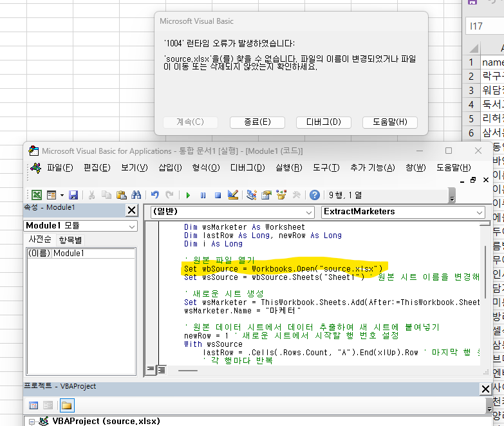Open the 형식(O) menu
Screen dimensions: 504x426
pos(206,167)
